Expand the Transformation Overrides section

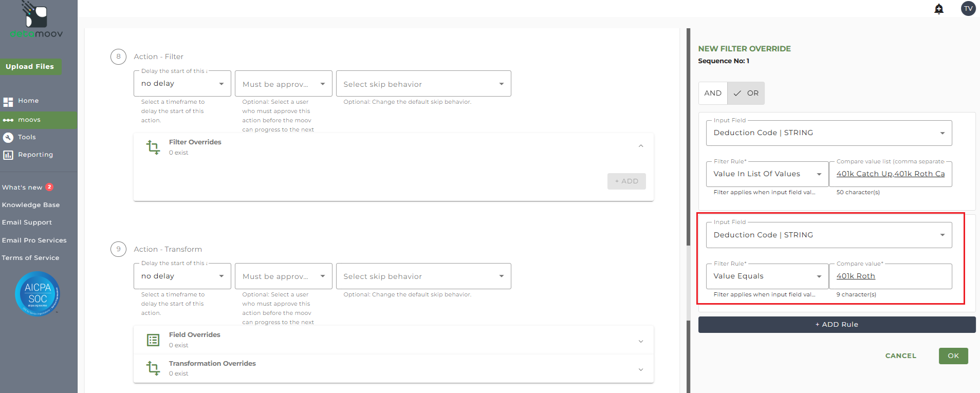[641, 369]
